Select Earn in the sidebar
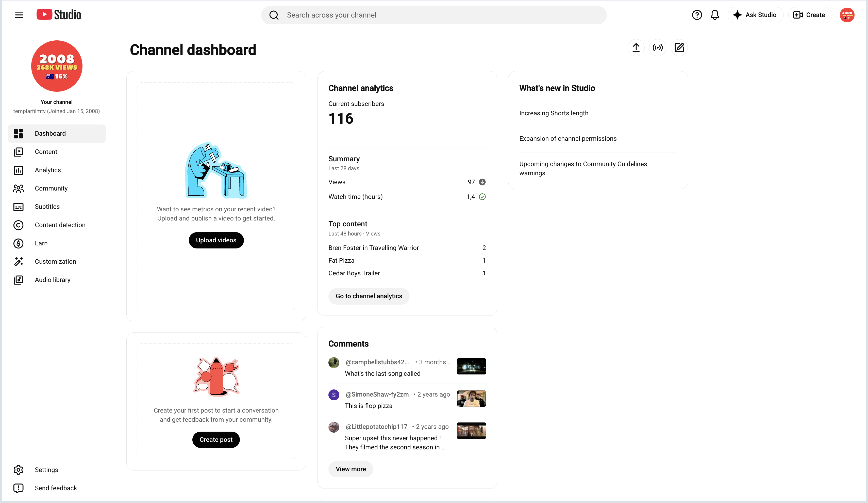Screen dimensions: 868x503 point(41,243)
